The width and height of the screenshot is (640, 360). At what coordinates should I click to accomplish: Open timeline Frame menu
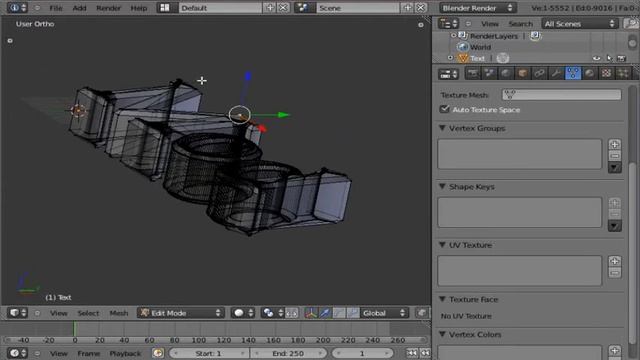[x=88, y=353]
